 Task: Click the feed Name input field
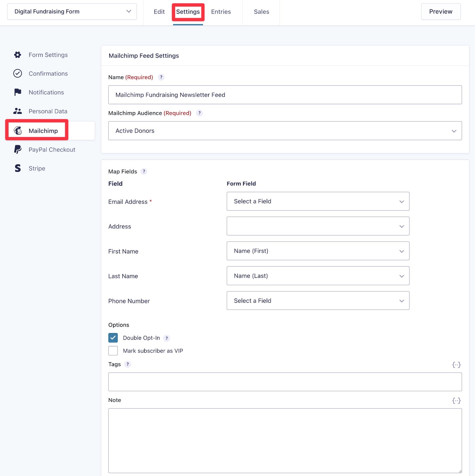point(285,95)
